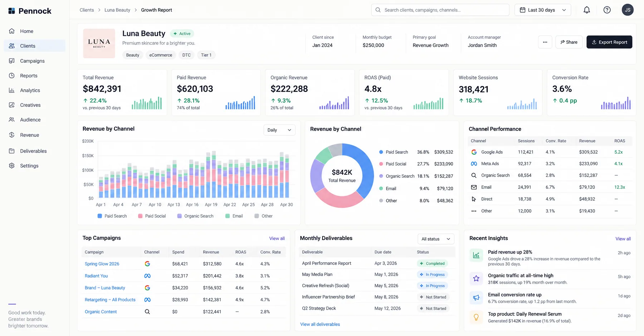Click the Not Started badge for Q2 Strategy Deck
Screen dimensions: 644x336
[433, 308]
